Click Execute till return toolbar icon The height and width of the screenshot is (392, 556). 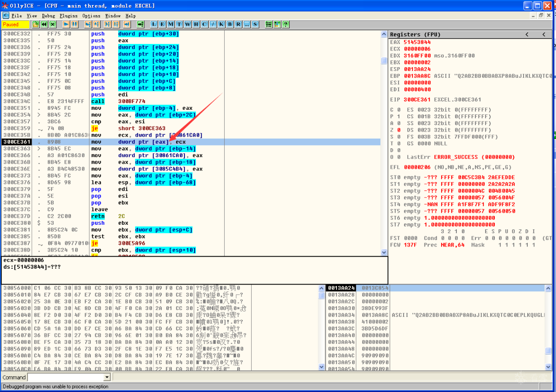coord(127,24)
